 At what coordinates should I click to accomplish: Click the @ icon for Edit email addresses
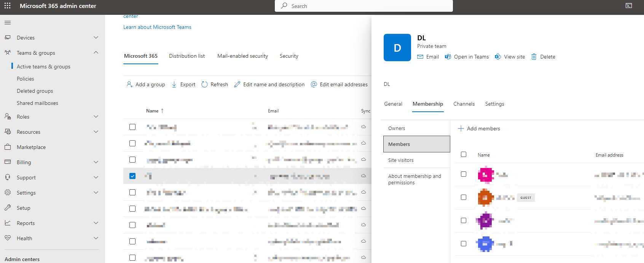pos(314,84)
